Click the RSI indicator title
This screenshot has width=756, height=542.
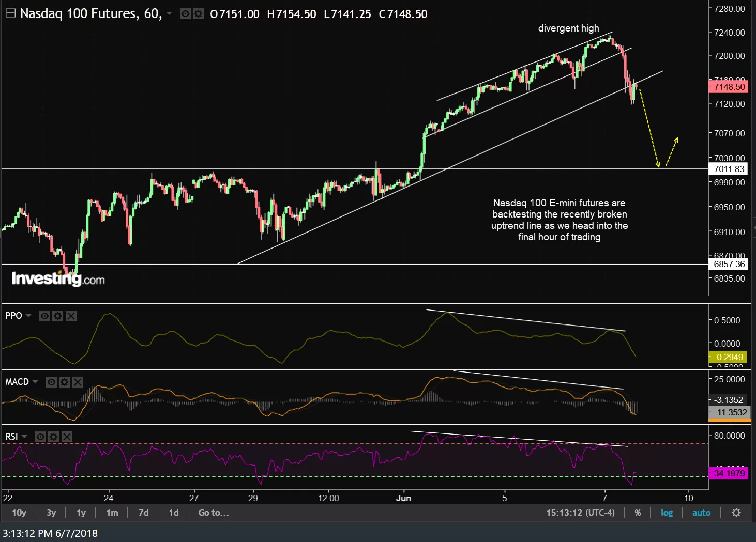11,437
